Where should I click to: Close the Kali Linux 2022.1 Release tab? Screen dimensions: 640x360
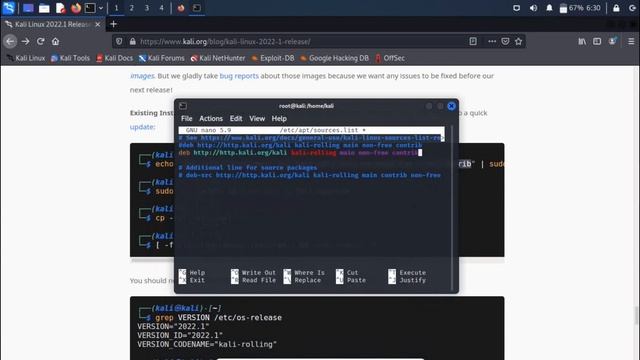tap(98, 24)
